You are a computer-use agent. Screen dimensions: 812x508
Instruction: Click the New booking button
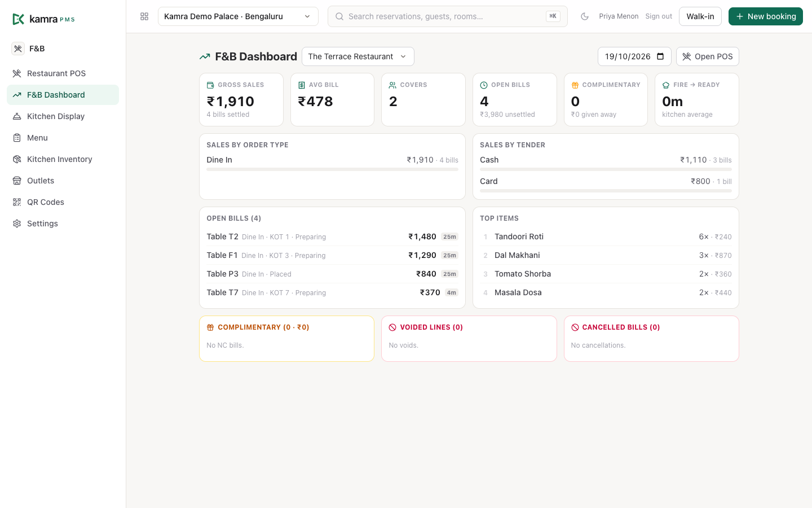[x=766, y=16]
